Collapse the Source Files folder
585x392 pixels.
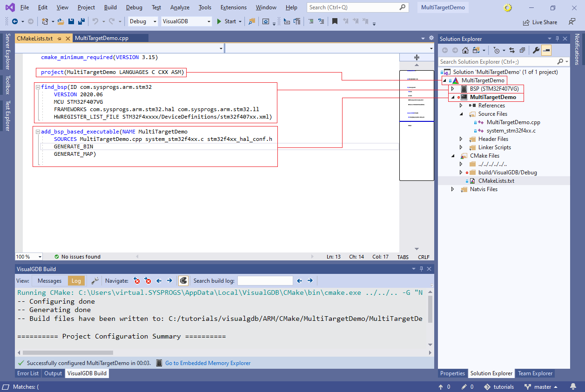[461, 114]
